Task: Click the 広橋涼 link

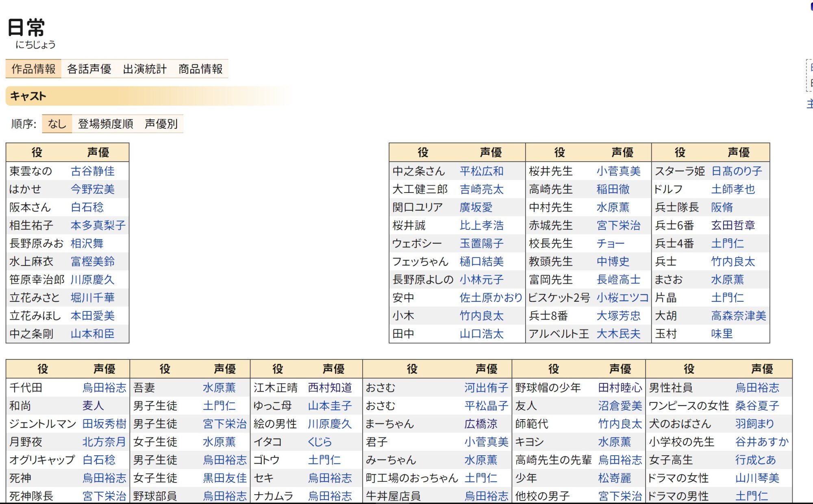Action: click(480, 424)
